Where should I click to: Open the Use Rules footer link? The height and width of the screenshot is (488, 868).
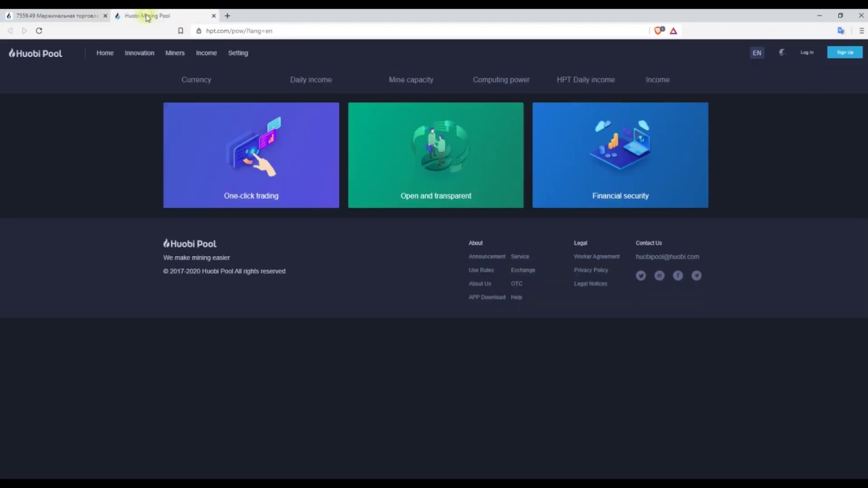pos(481,270)
